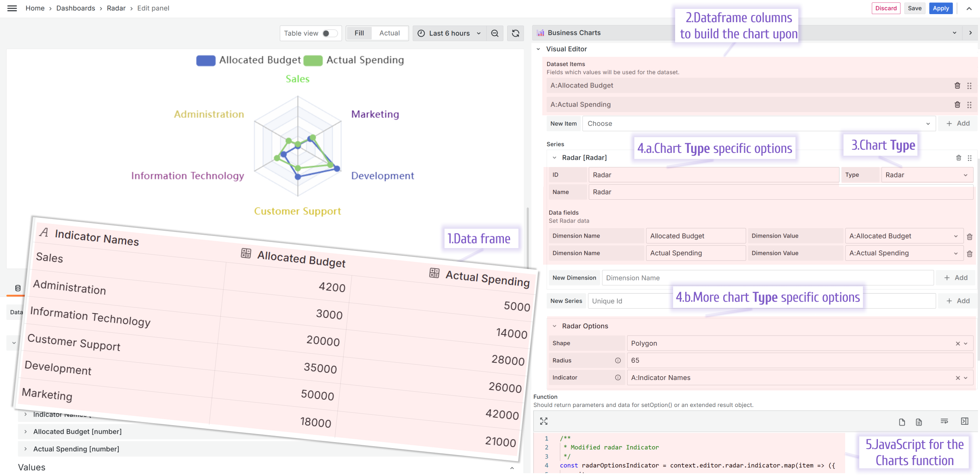Format the Charts function code
This screenshot has width=980, height=476.
point(944,421)
